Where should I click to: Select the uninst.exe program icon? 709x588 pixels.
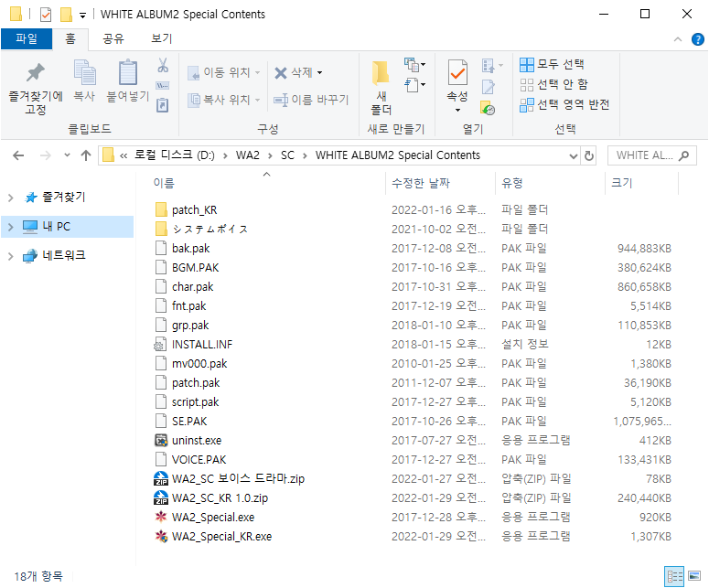(161, 440)
